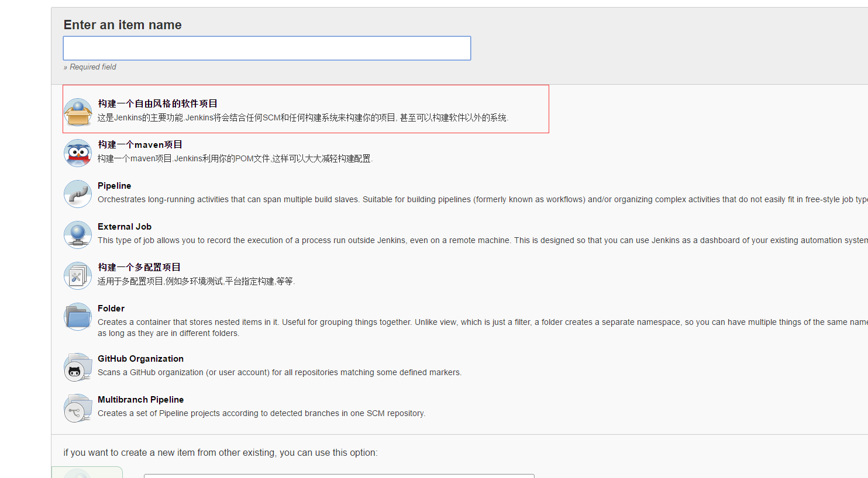Choose 构建一个自由风格的软件项目 title
The height and width of the screenshot is (478, 868).
pos(157,103)
